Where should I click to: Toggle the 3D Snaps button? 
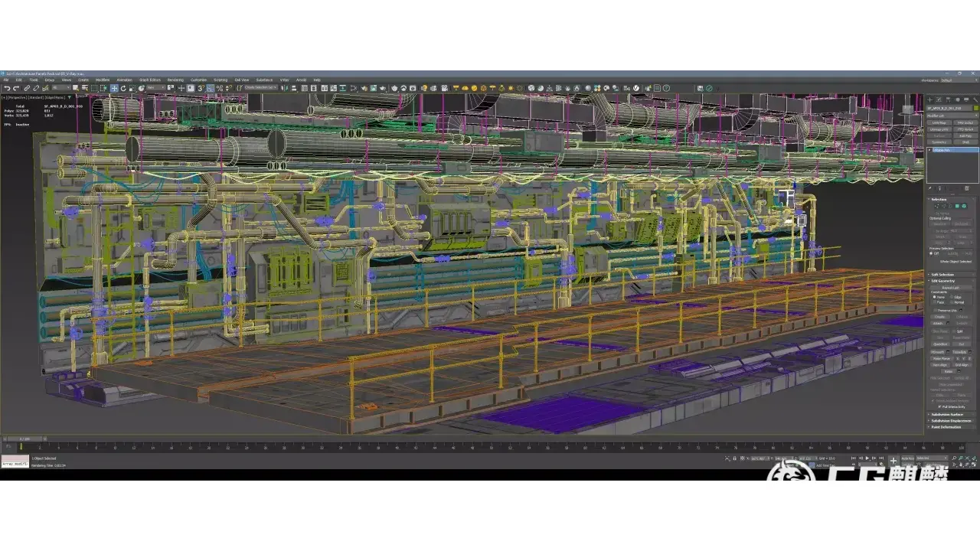(201, 88)
